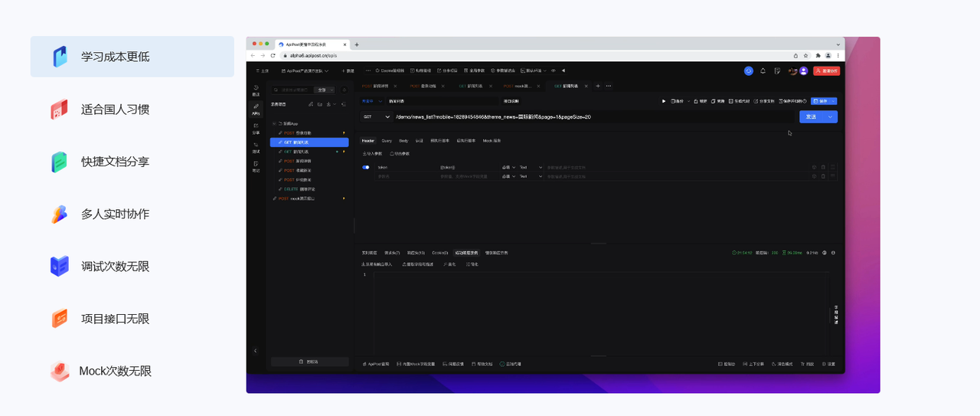Open a new browser tab with plus
Image resolution: width=980 pixels, height=416 pixels.
(x=357, y=44)
